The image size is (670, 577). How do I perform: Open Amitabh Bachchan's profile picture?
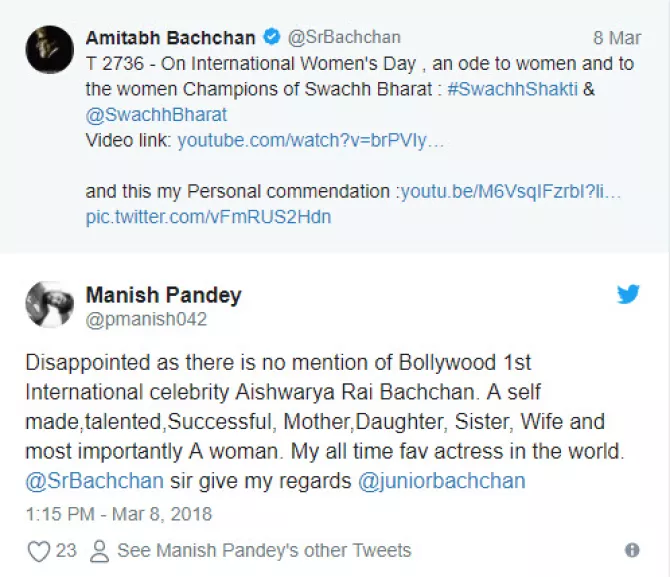[49, 49]
